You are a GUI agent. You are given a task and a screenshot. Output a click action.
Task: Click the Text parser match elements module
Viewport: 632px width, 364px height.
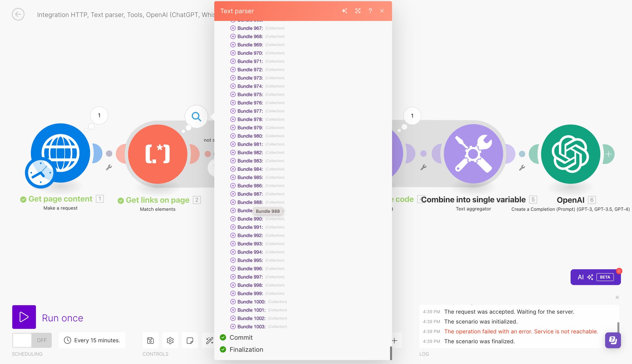tap(158, 154)
